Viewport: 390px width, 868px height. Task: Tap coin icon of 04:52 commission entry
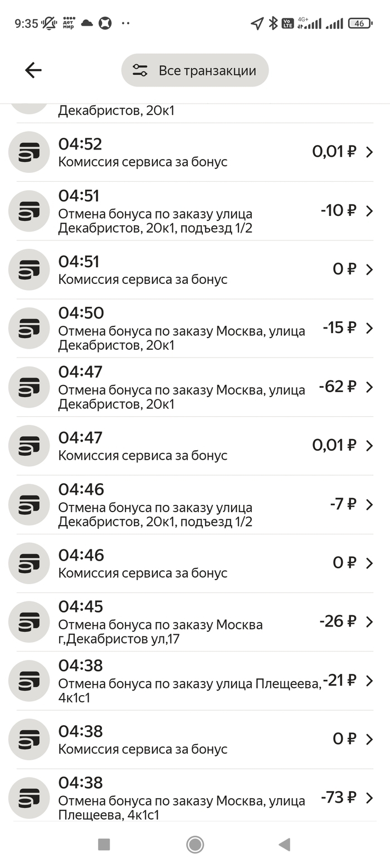pyautogui.click(x=29, y=152)
